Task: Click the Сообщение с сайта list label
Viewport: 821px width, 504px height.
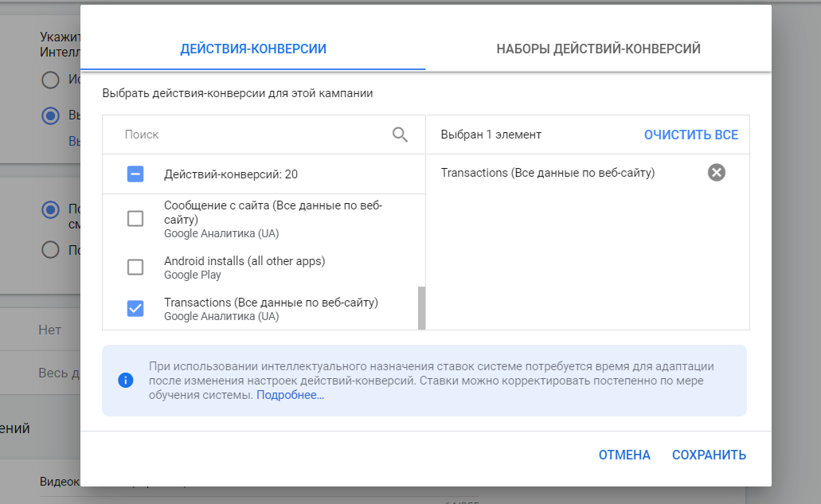Action: click(x=272, y=213)
